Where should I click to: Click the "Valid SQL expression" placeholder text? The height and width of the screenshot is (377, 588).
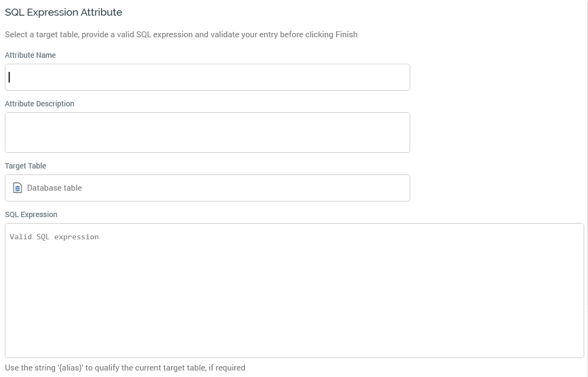pos(54,237)
